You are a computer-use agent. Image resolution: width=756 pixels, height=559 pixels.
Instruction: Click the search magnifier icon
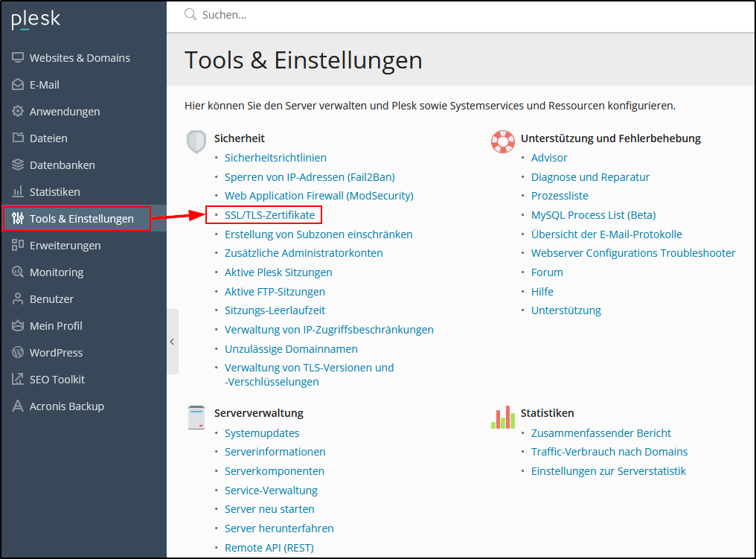[x=189, y=14]
